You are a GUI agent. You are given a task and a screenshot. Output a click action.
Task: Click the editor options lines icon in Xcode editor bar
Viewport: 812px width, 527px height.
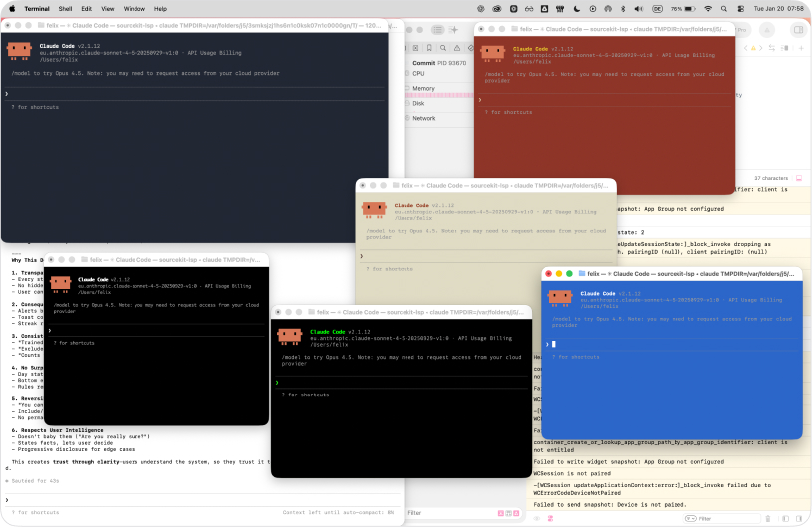click(785, 48)
